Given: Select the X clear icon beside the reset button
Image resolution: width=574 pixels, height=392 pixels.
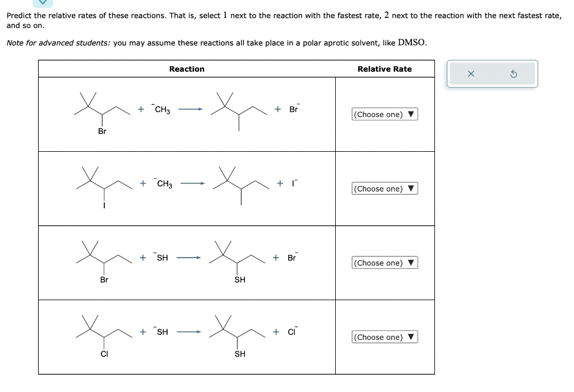Looking at the screenshot, I should pyautogui.click(x=471, y=73).
